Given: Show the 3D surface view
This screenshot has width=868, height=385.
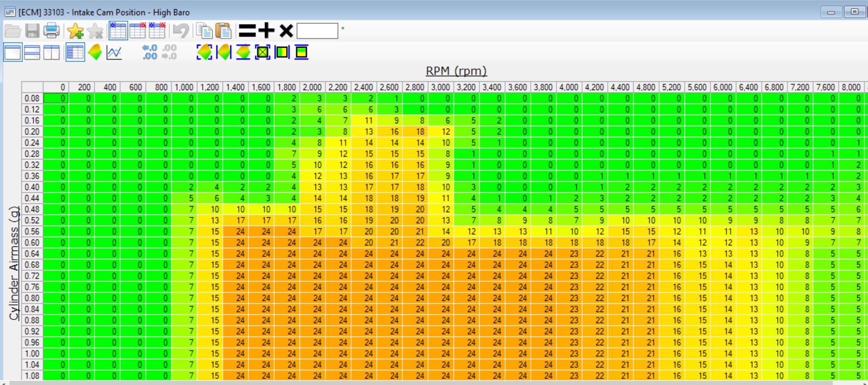Looking at the screenshot, I should (x=95, y=53).
